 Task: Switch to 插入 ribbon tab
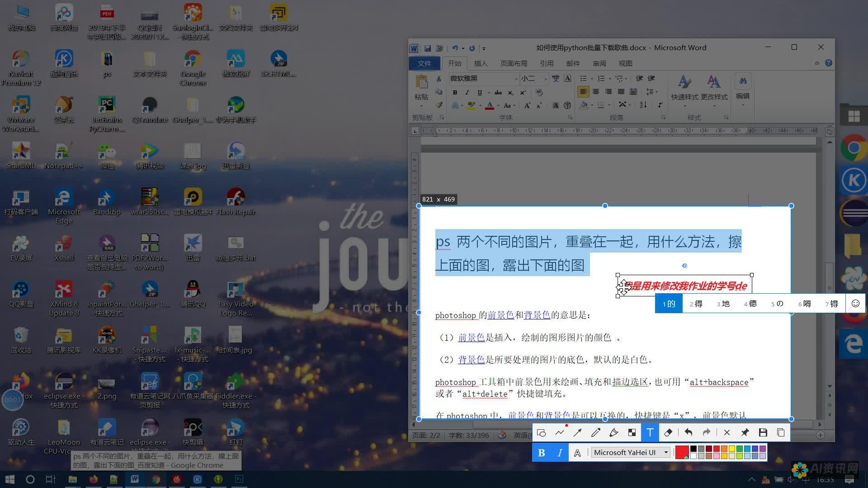click(481, 63)
